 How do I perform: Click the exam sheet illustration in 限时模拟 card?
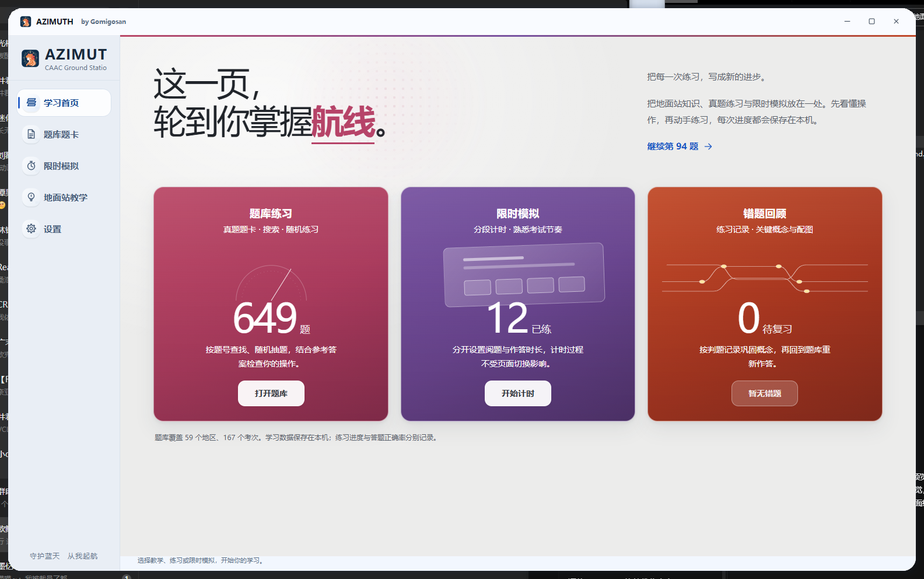point(524,274)
